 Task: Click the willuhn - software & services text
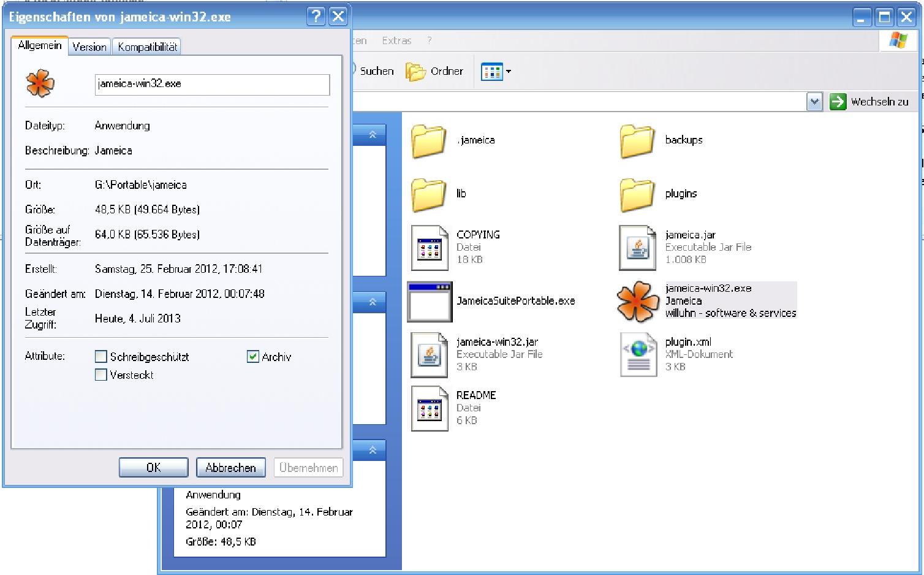click(731, 313)
